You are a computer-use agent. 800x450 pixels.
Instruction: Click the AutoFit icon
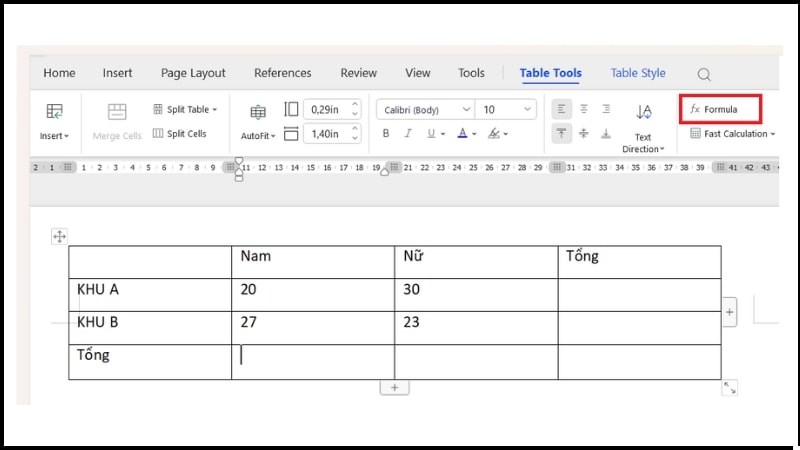click(x=258, y=112)
